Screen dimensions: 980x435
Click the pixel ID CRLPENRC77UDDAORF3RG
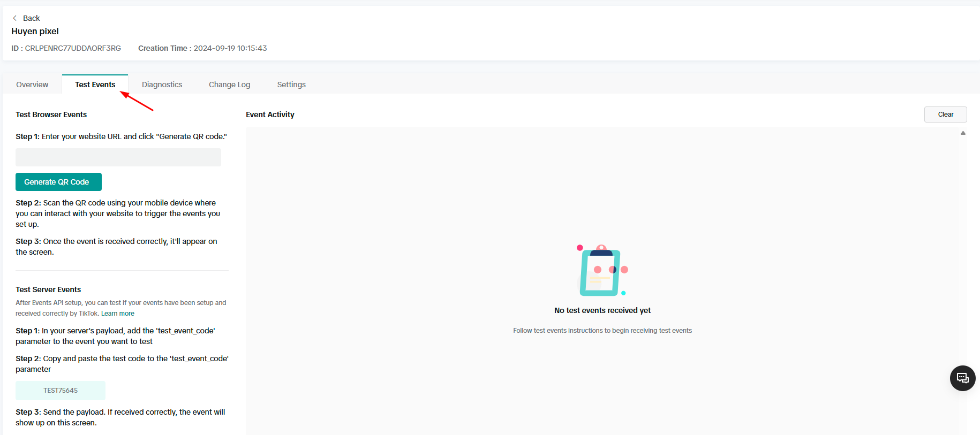coord(73,48)
